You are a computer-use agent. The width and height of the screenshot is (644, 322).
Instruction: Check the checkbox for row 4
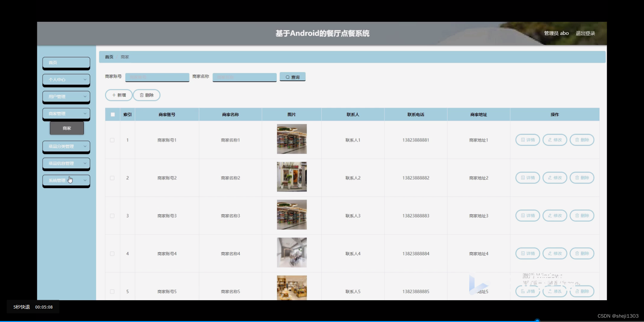[112, 254]
